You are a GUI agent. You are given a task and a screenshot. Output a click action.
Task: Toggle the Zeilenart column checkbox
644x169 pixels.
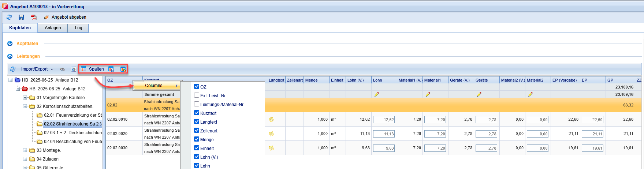coord(197,131)
